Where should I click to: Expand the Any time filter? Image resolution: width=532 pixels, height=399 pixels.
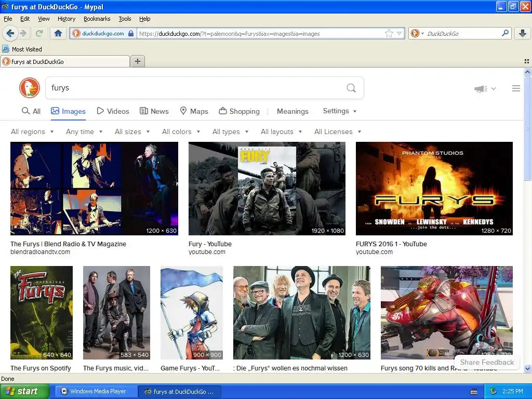coord(84,131)
